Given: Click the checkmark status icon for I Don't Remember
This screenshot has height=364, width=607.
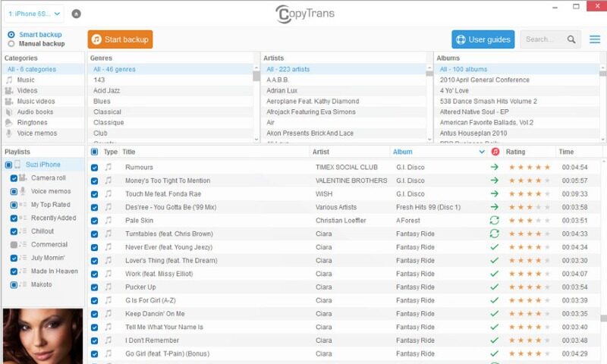Looking at the screenshot, I should pyautogui.click(x=495, y=340).
